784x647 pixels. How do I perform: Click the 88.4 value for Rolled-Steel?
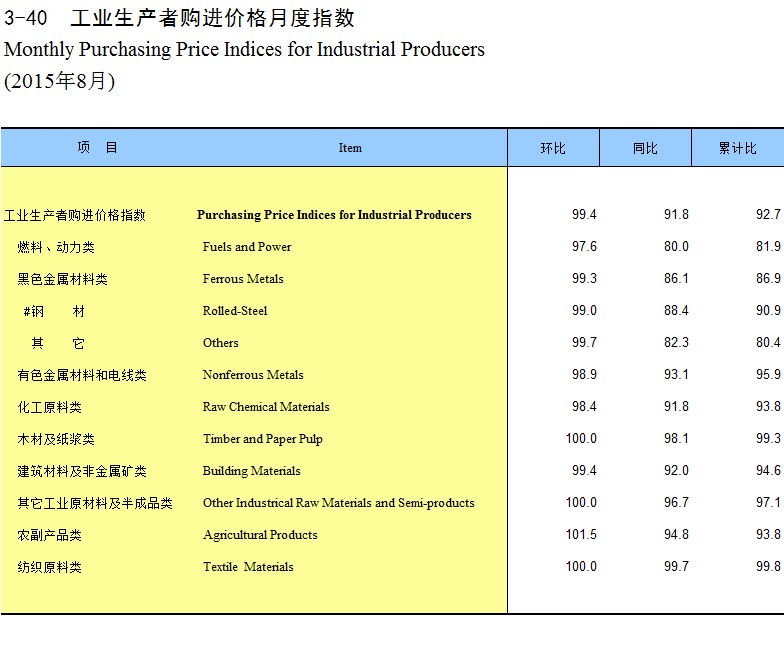click(676, 310)
